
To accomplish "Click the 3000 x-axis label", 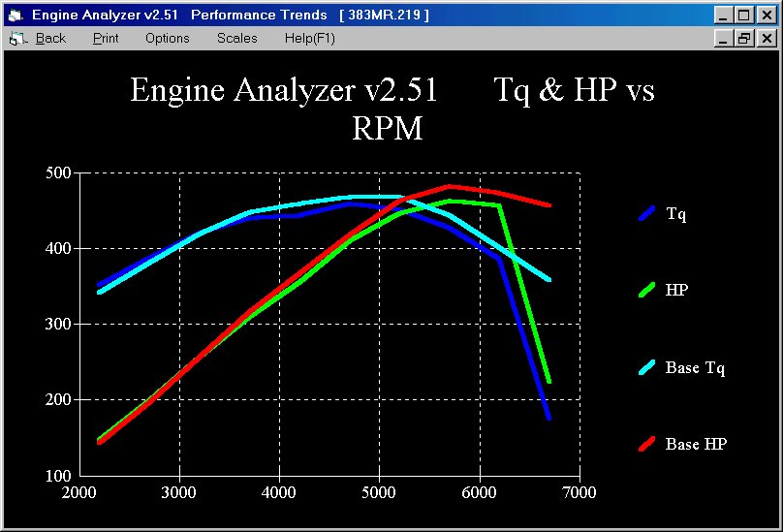I will (x=178, y=492).
